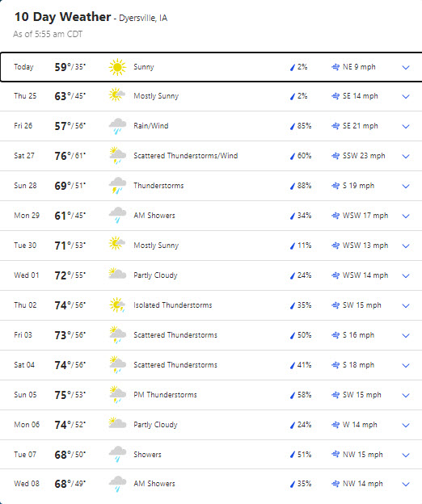Expand the Thu 25 forecast chevron
The image size is (422, 504).
[x=406, y=96]
